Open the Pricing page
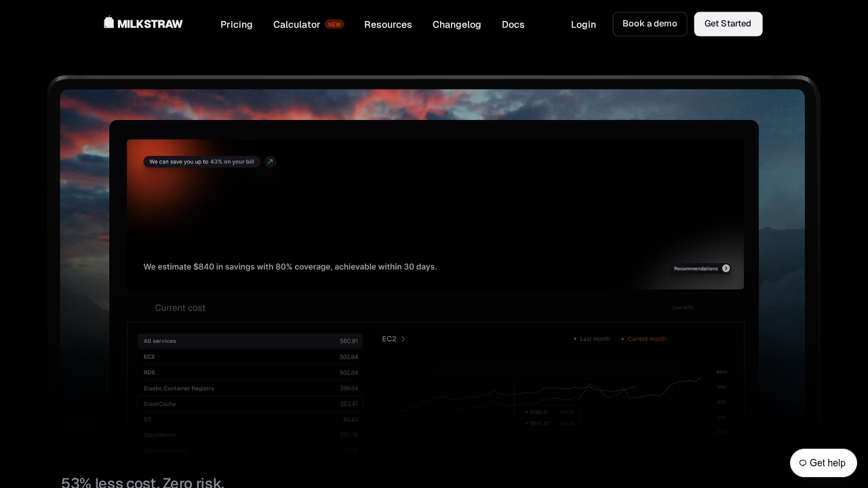Image resolution: width=868 pixels, height=488 pixels. point(236,24)
